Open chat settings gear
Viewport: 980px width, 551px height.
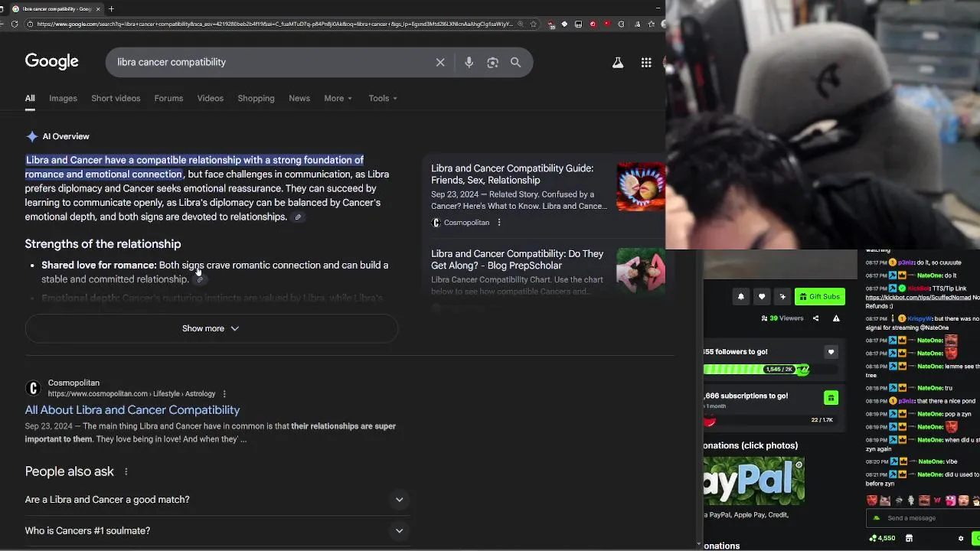(x=961, y=538)
